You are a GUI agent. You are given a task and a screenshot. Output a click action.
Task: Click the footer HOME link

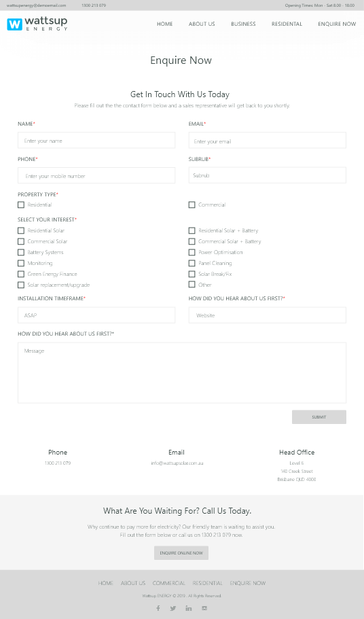click(x=106, y=583)
